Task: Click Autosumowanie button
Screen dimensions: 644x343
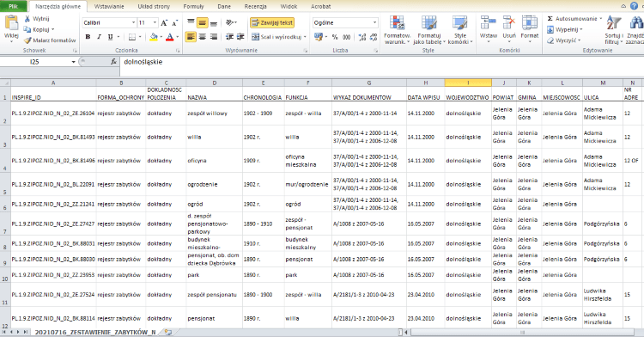Action: (x=572, y=19)
